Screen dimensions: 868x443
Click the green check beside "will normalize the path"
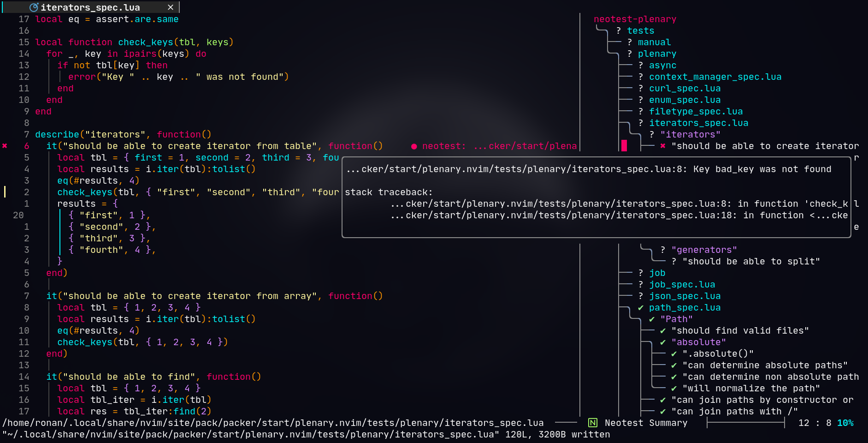pyautogui.click(x=674, y=388)
